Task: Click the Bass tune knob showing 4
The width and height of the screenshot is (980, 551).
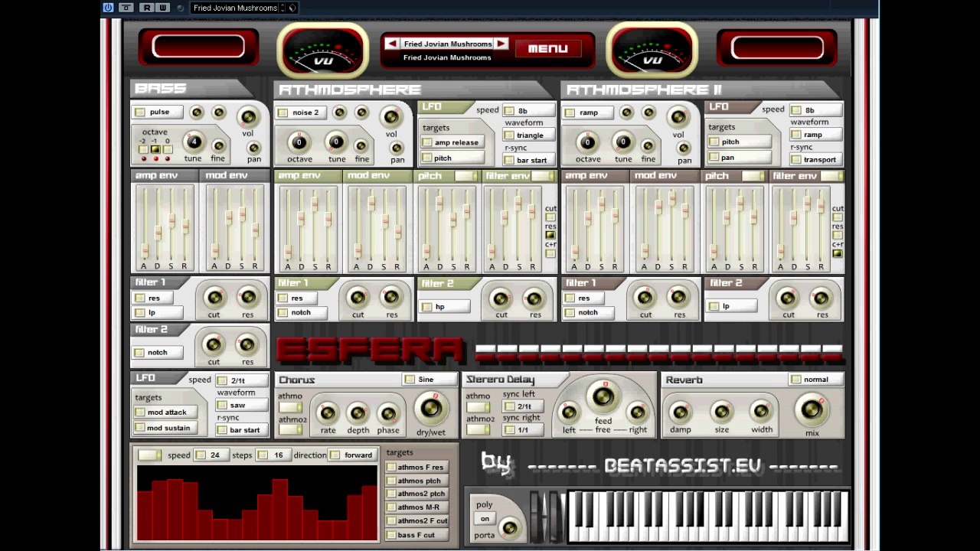Action: (193, 142)
